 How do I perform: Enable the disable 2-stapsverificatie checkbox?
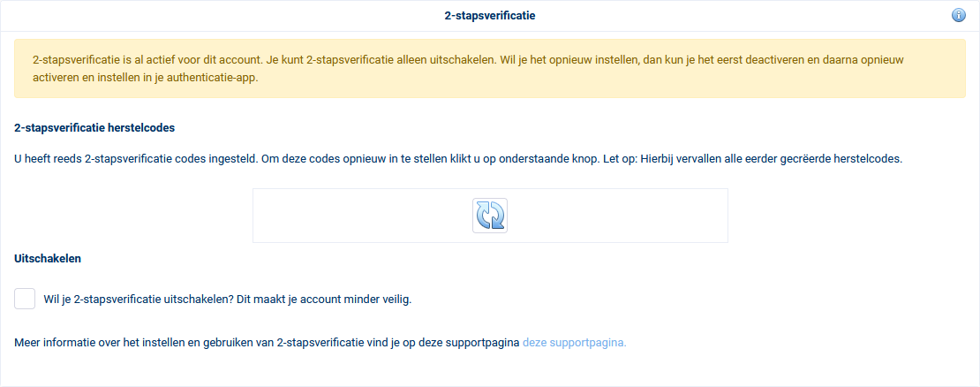coord(25,299)
